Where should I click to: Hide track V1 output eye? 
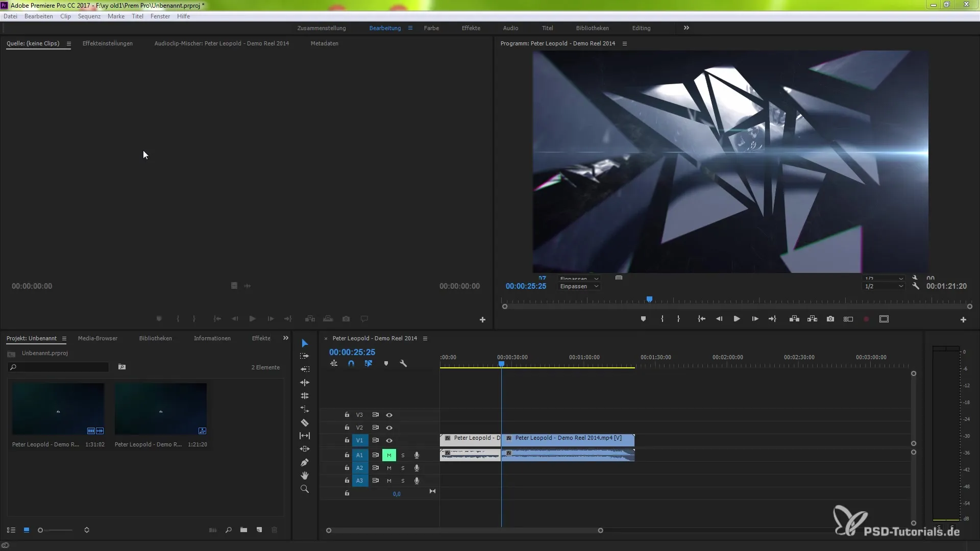[x=389, y=440]
